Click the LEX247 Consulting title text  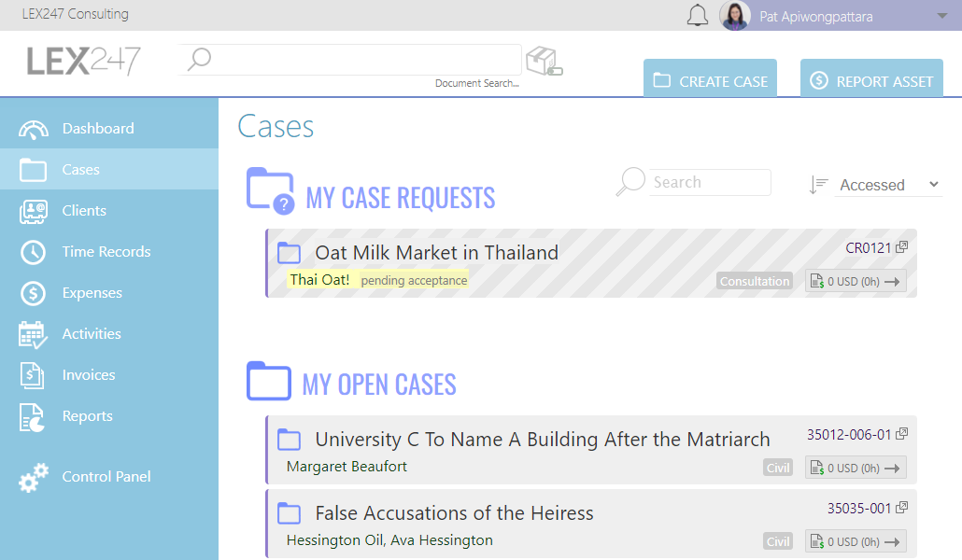(x=76, y=14)
